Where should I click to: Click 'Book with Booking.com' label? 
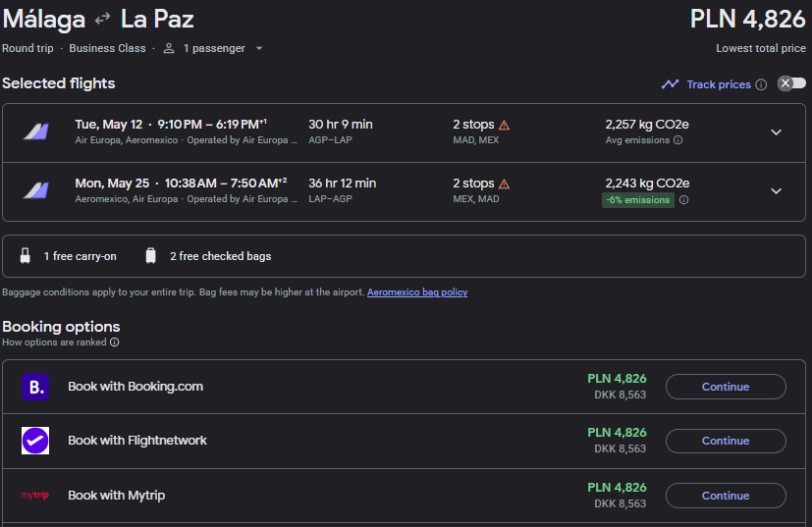(135, 387)
